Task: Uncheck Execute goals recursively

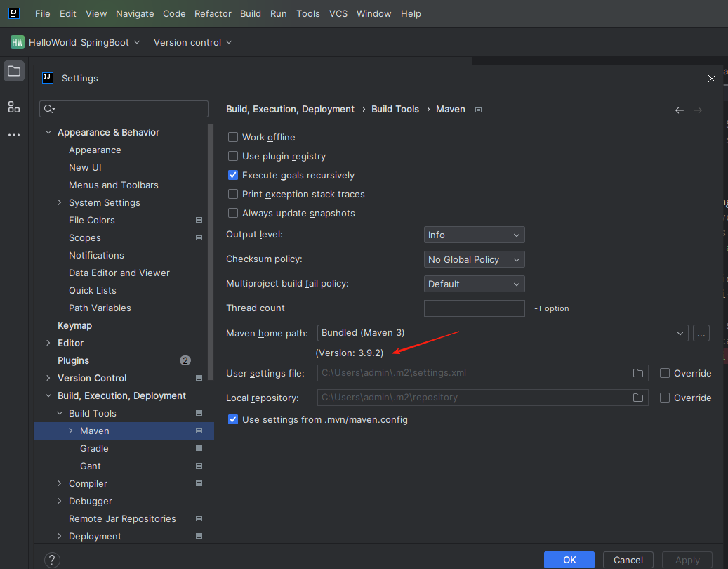Action: [233, 175]
